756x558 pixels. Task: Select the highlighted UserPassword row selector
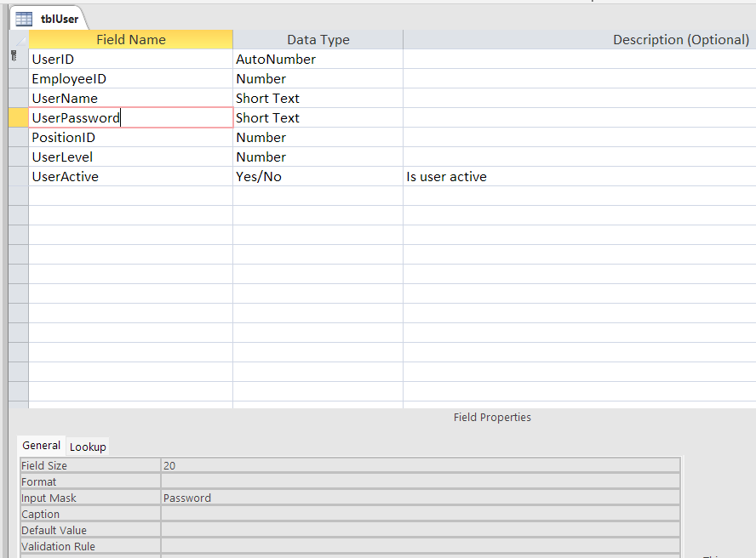[18, 117]
